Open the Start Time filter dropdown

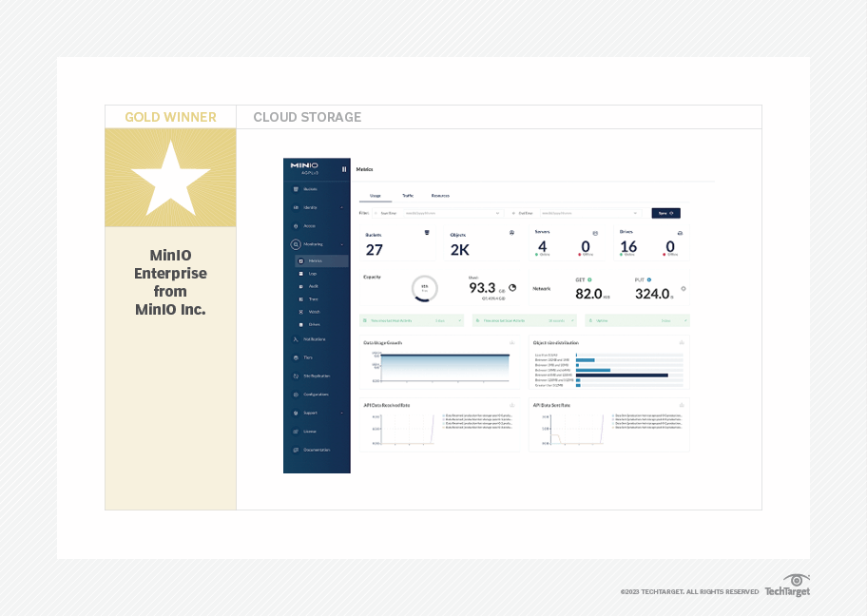coord(498,213)
